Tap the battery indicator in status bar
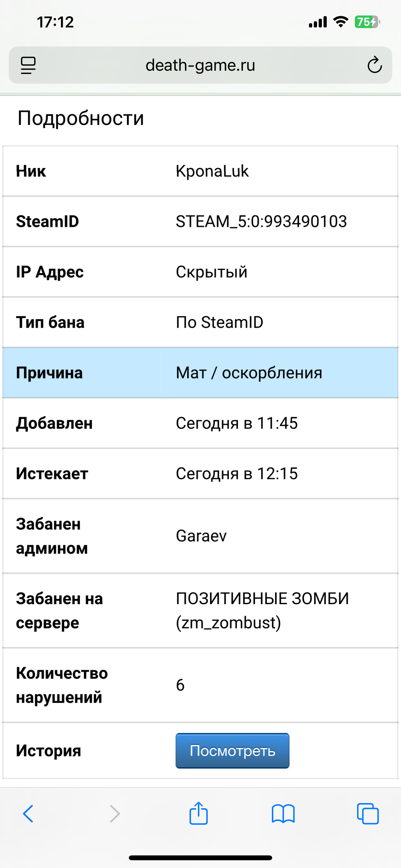Screen dimensions: 401x868 [367, 22]
